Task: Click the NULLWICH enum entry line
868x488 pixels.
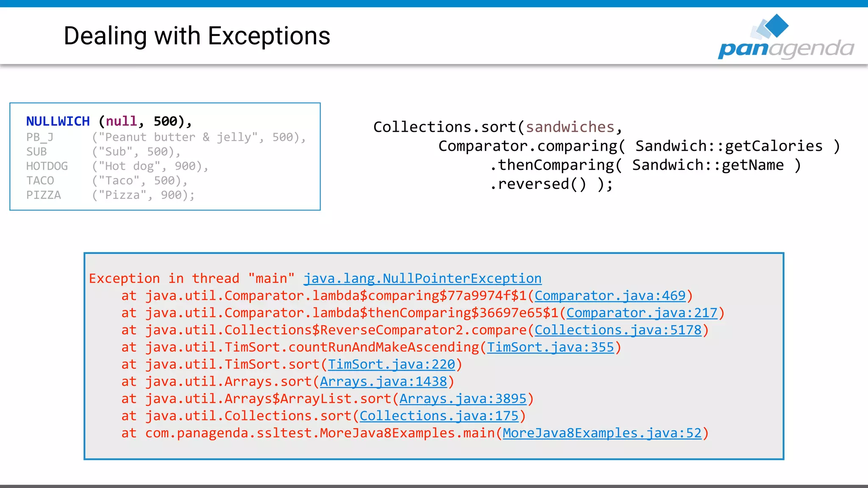Action: coord(109,122)
